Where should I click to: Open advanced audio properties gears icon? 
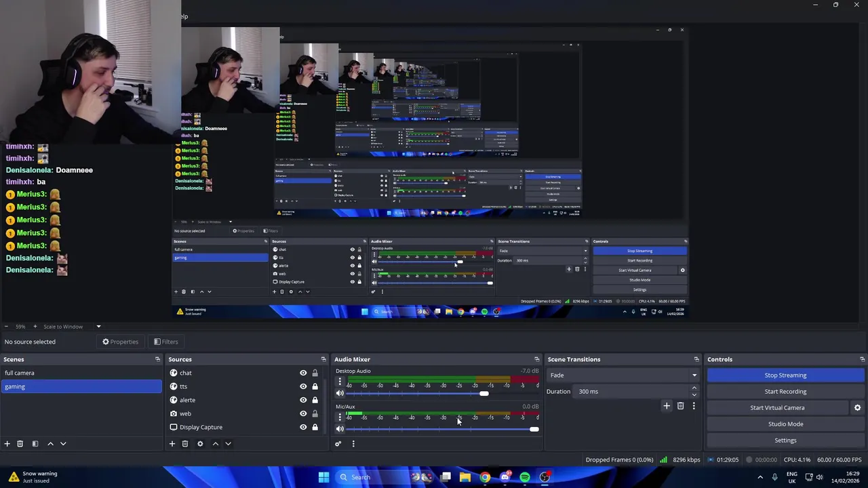(x=338, y=443)
